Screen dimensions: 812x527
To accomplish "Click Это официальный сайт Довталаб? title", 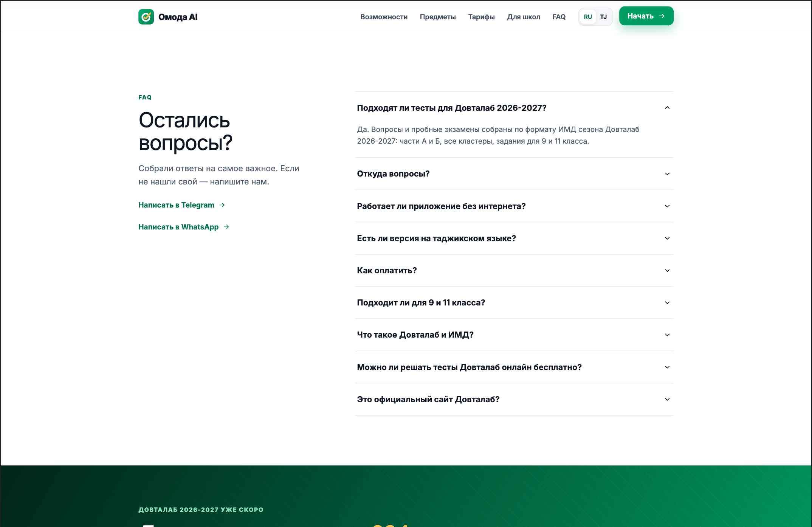I will click(x=428, y=399).
